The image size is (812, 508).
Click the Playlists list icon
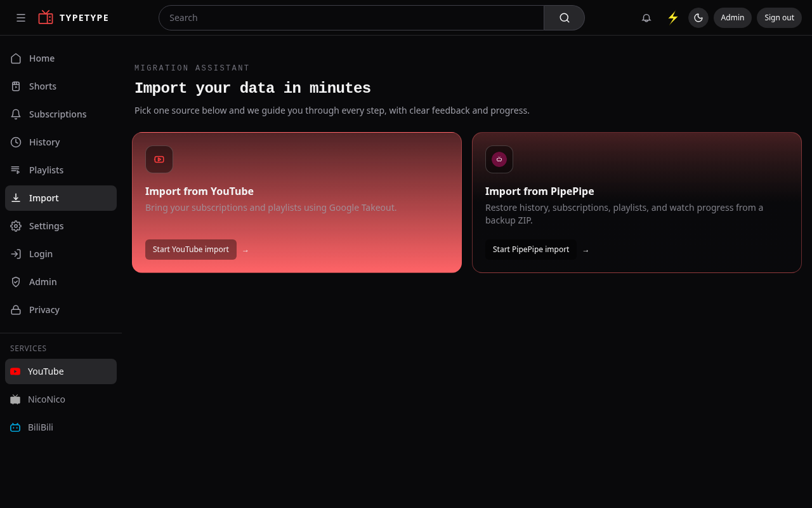pos(16,170)
